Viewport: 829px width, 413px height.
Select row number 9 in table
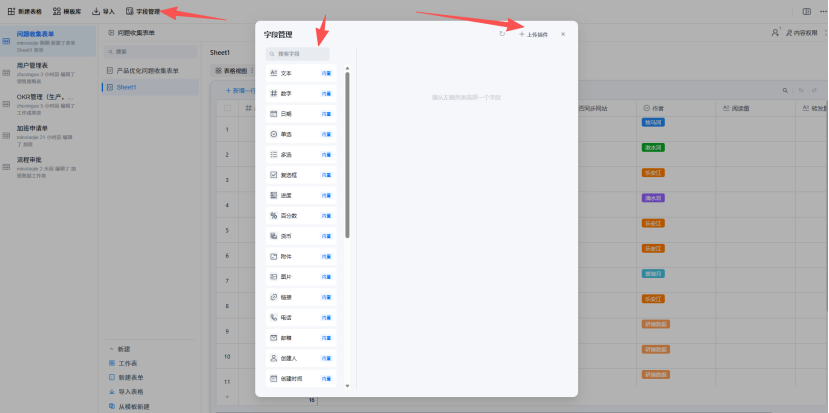(x=227, y=332)
